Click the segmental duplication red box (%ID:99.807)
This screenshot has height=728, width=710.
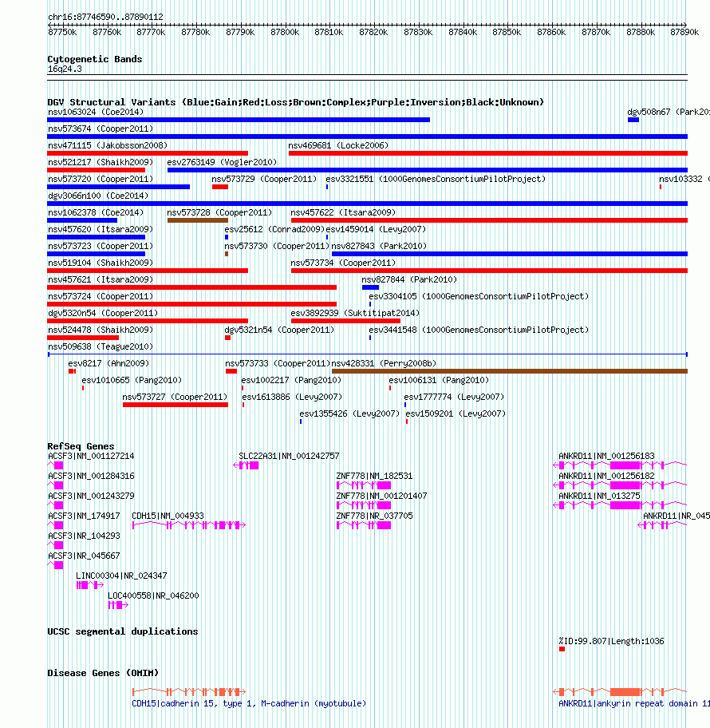(562, 649)
